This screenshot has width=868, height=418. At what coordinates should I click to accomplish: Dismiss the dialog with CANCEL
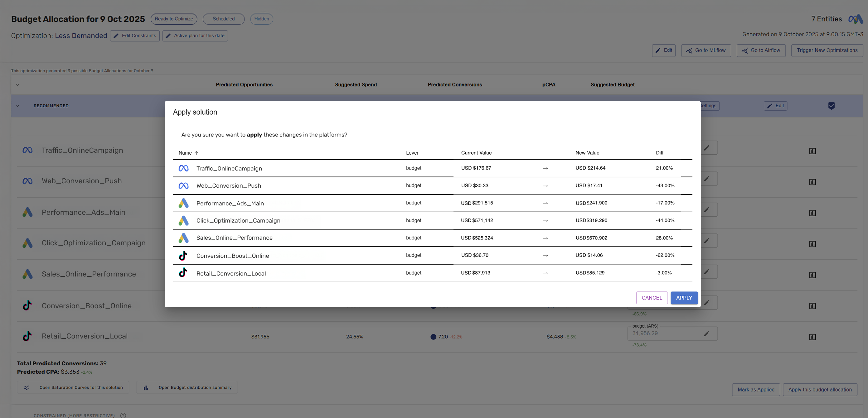(651, 298)
